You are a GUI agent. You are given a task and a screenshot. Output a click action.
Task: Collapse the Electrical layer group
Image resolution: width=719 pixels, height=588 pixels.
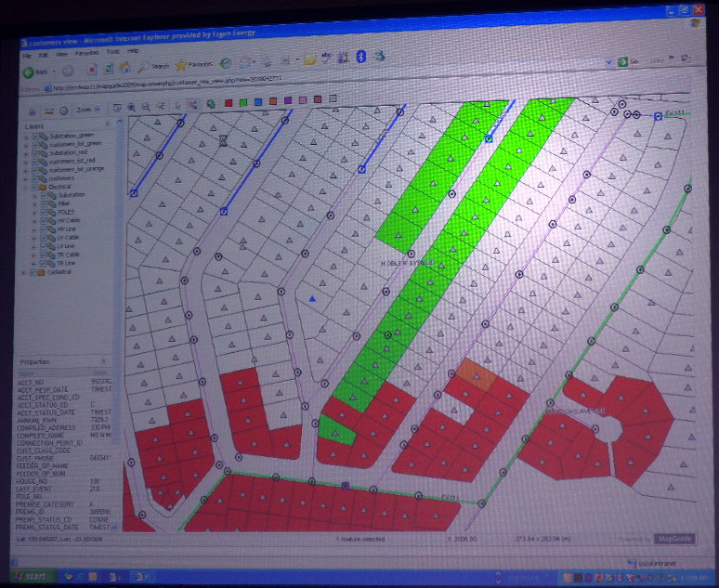point(26,187)
